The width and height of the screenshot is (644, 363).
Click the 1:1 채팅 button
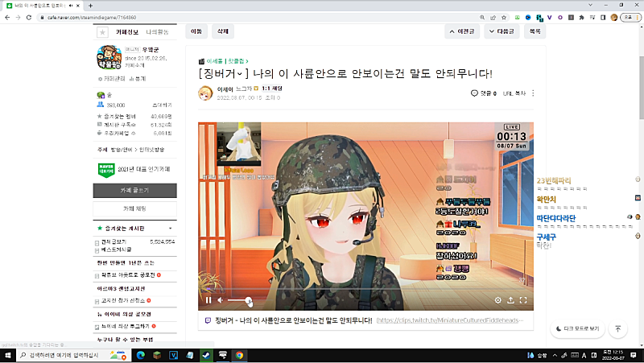click(272, 89)
